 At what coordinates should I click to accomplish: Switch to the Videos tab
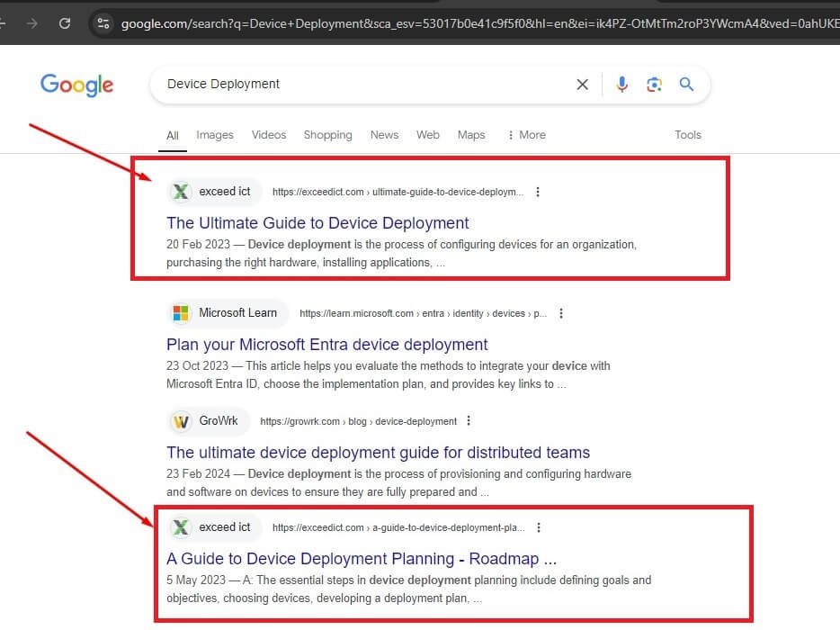coord(269,135)
